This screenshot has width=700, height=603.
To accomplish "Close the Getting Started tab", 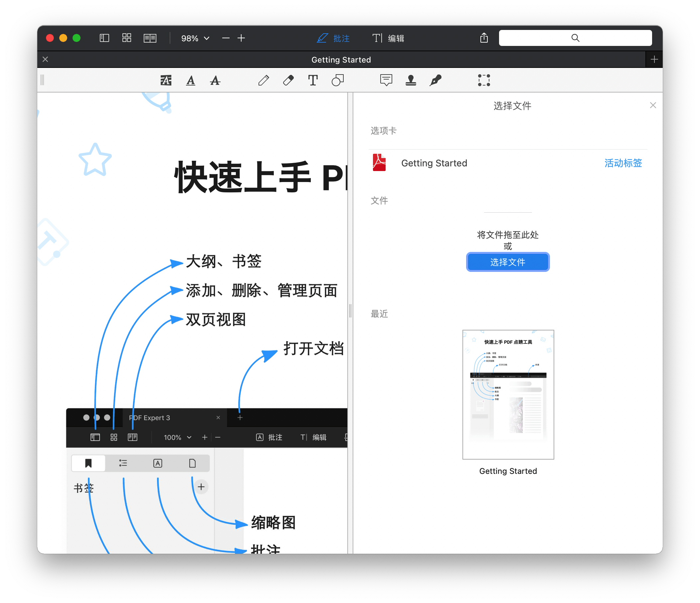I will pos(45,60).
